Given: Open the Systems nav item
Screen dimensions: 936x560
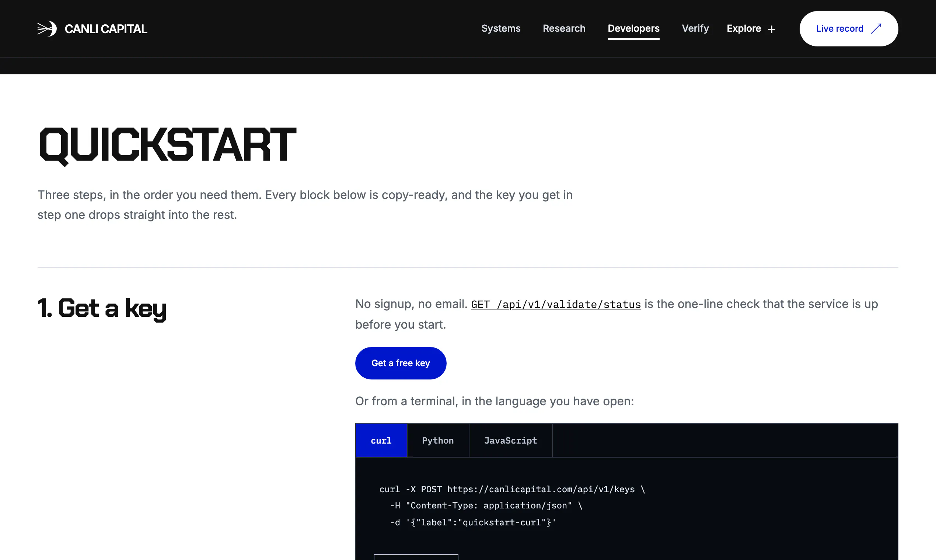Looking at the screenshot, I should coord(501,28).
